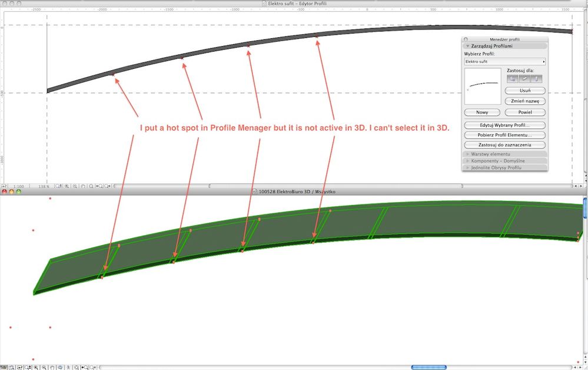
Task: Click Edytuj Wybrany Profil... button
Action: [505, 125]
